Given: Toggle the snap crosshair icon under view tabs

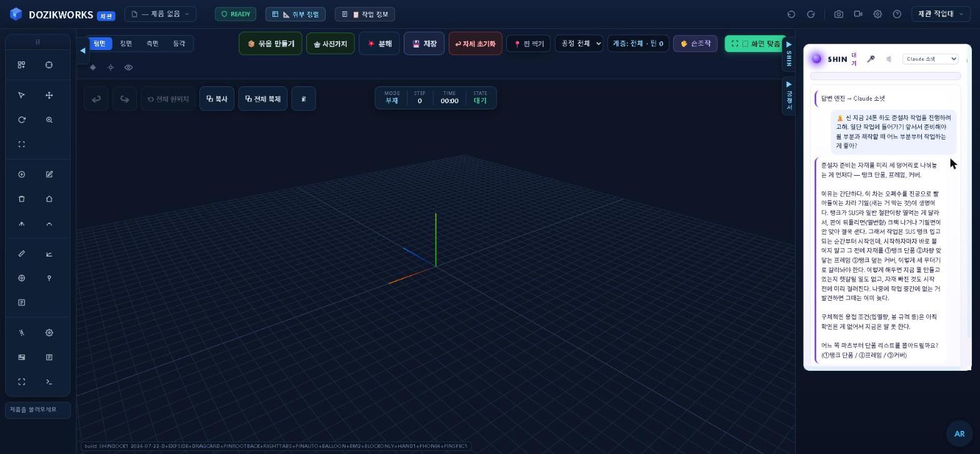Looking at the screenshot, I should tap(92, 67).
